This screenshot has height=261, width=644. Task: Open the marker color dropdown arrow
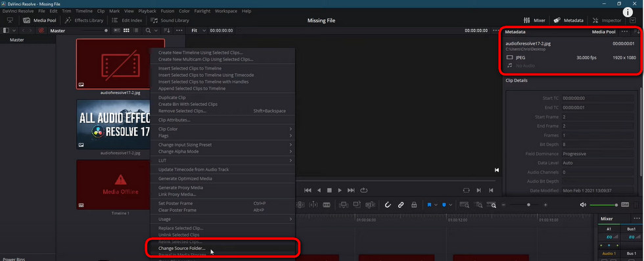(451, 204)
